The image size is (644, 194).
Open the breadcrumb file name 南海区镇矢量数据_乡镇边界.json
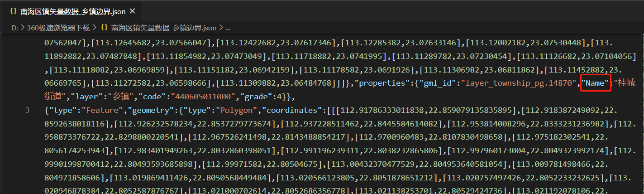pos(164,28)
